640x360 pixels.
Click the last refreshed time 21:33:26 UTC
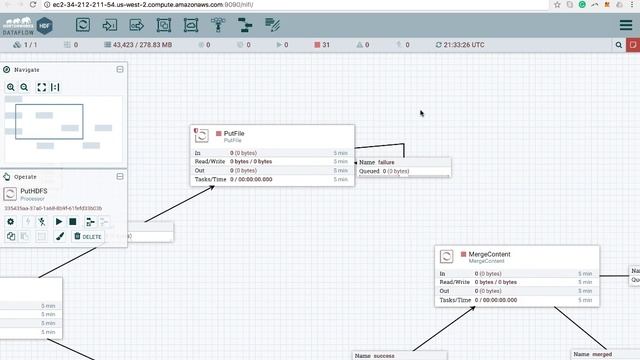[x=460, y=45]
